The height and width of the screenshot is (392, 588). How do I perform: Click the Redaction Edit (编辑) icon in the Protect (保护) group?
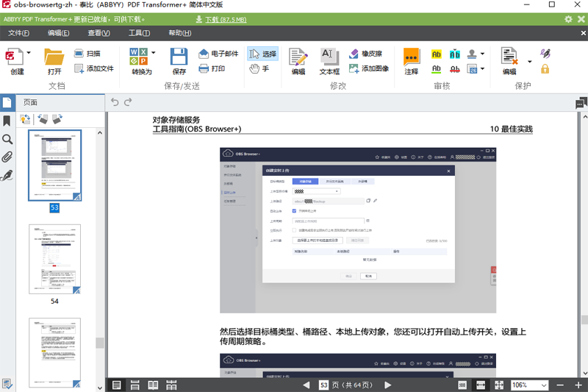click(x=509, y=57)
